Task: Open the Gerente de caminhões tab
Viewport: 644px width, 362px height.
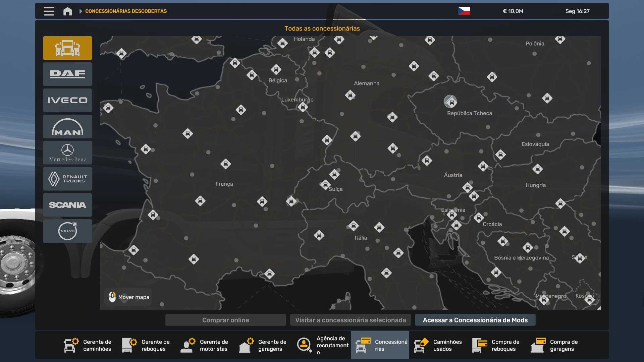Action: 88,345
